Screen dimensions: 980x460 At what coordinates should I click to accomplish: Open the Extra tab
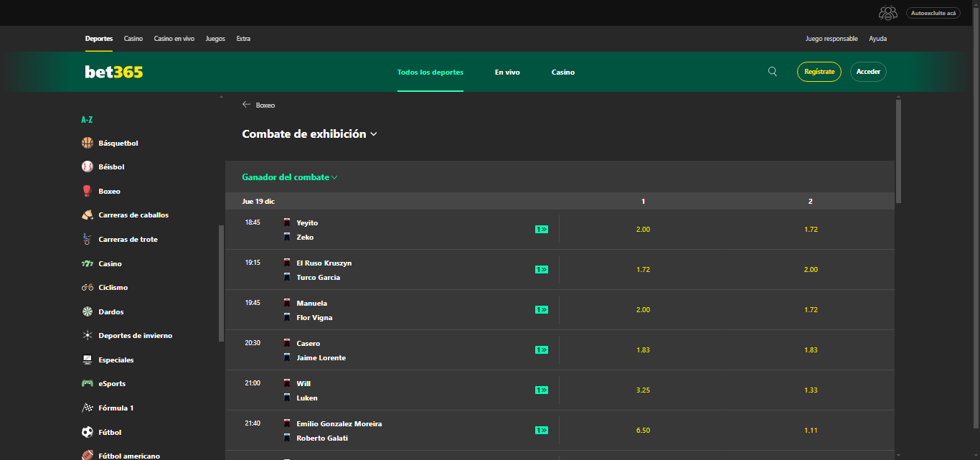point(243,39)
